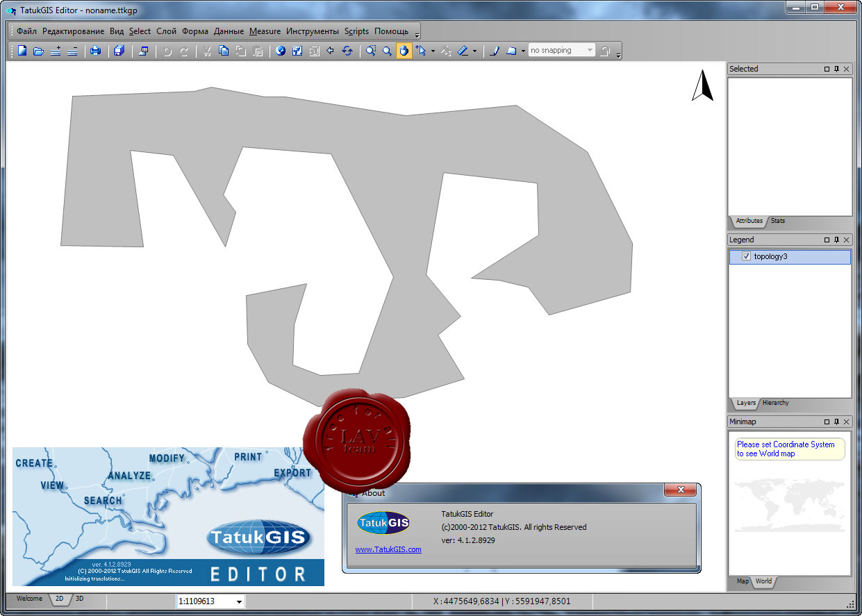Open the Форма menu

(195, 31)
